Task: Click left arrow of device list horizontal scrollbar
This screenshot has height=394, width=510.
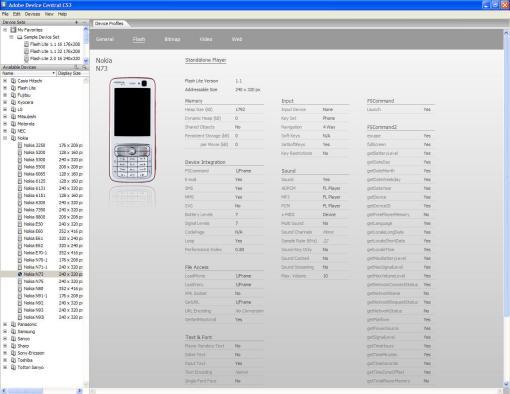Action: [x=4, y=391]
